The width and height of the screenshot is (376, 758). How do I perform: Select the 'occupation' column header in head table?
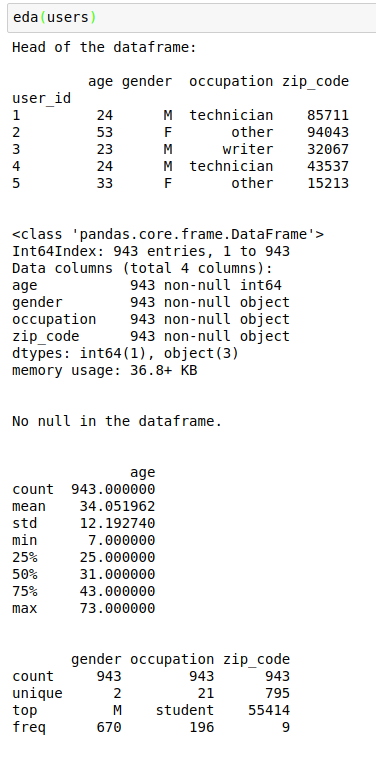click(231, 82)
